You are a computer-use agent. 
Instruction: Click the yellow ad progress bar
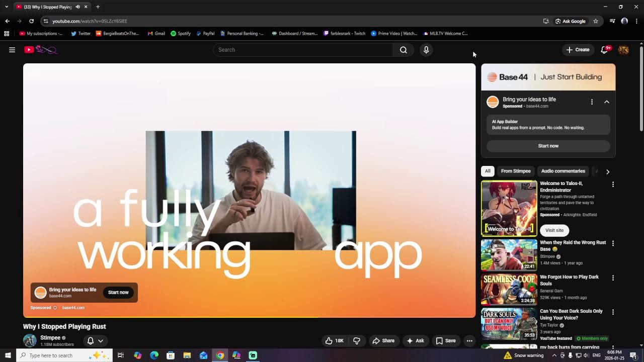[171, 317]
